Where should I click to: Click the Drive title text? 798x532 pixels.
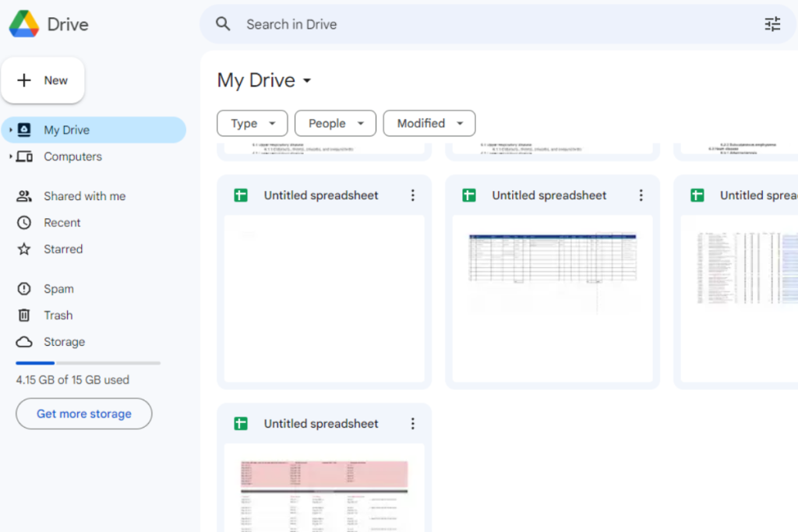click(x=68, y=24)
